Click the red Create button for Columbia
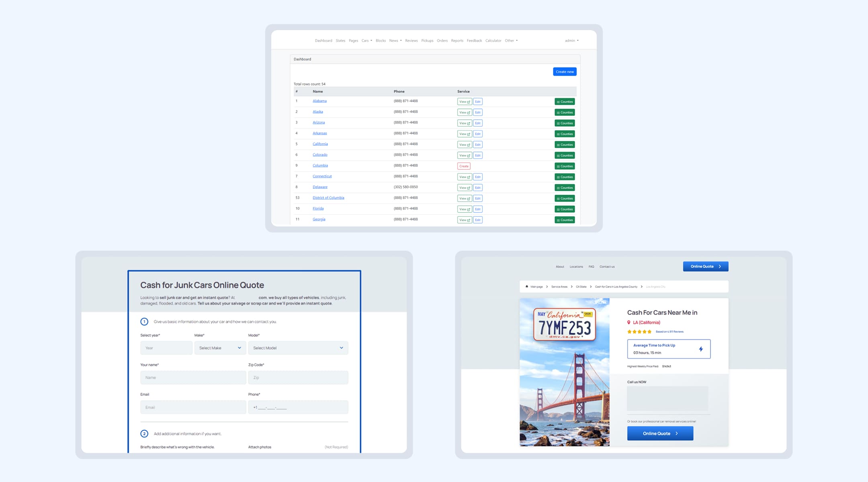The height and width of the screenshot is (482, 868). pyautogui.click(x=464, y=166)
